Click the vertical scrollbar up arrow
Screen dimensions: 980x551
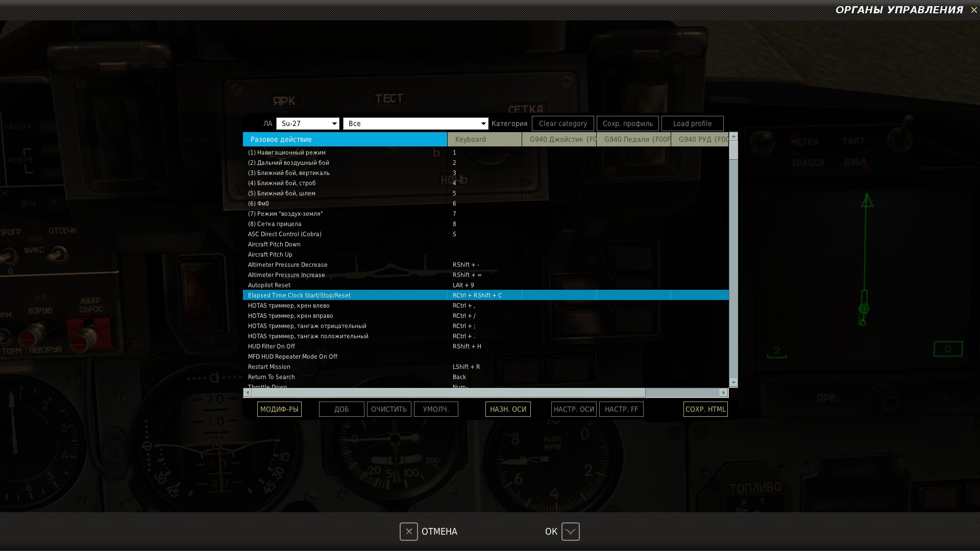pos(733,136)
